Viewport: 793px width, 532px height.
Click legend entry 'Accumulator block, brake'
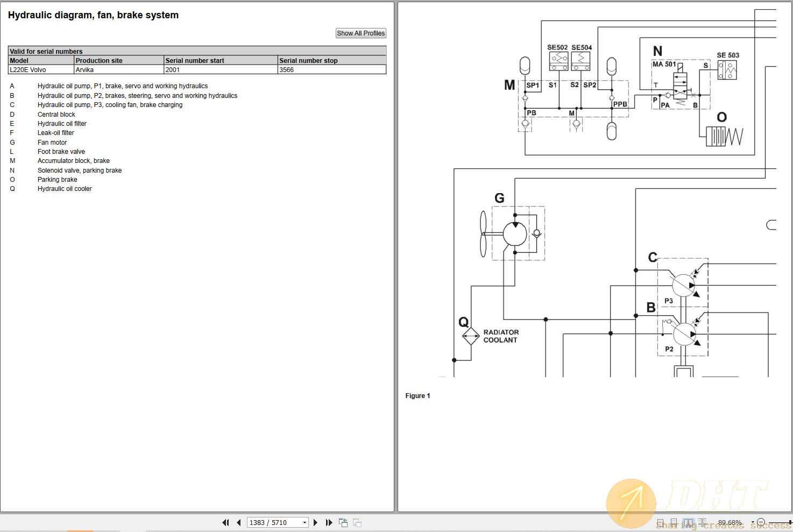pyautogui.click(x=74, y=160)
